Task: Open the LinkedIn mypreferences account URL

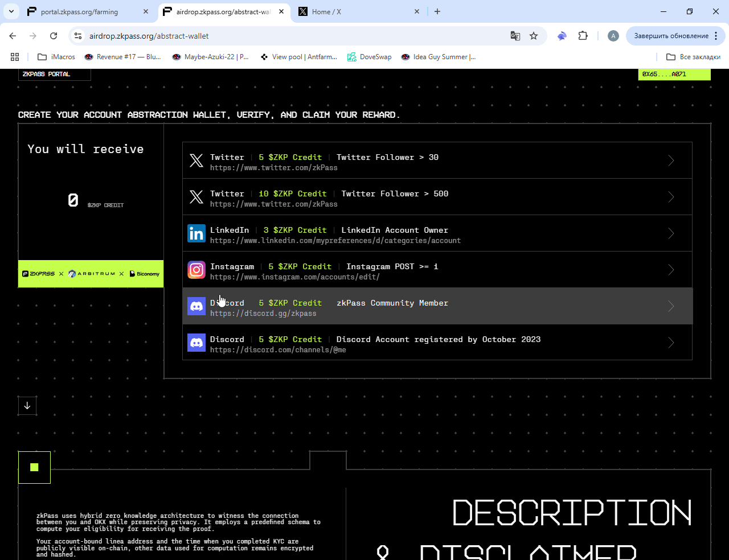Action: coord(335,241)
